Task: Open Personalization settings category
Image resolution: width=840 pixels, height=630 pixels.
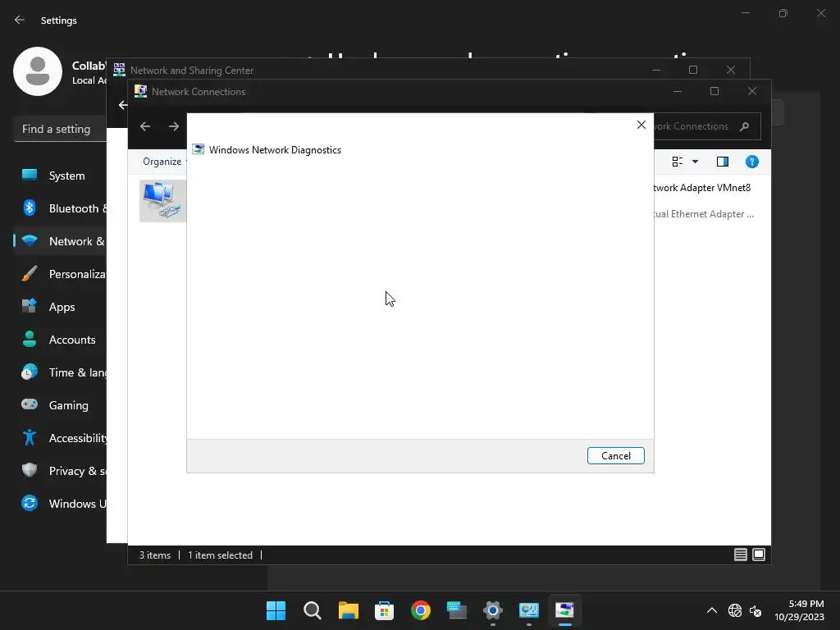Action: [60, 274]
